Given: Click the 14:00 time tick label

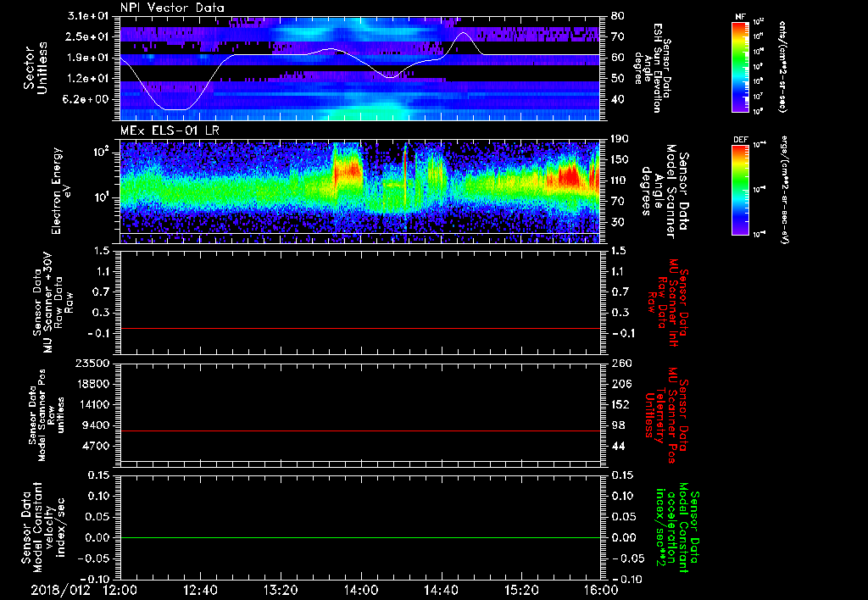Looking at the screenshot, I should point(361,590).
